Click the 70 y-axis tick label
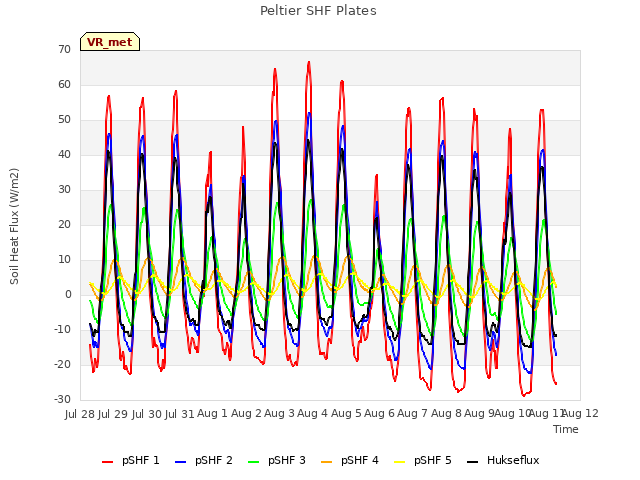This screenshot has width=640, height=480. pyautogui.click(x=64, y=49)
